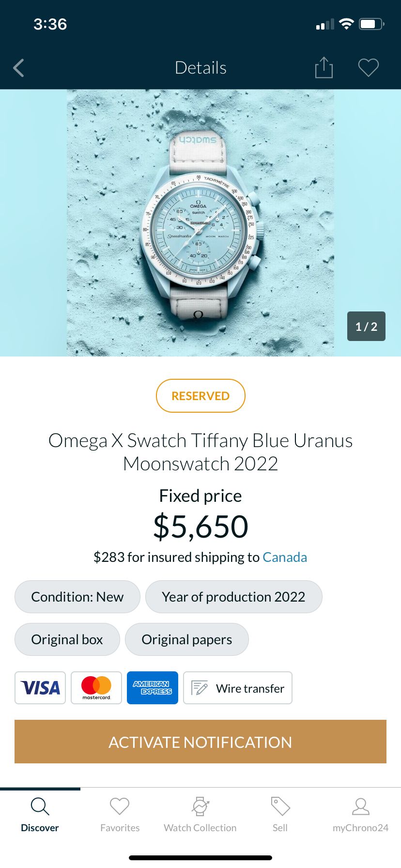This screenshot has height=868, width=401.
Task: Select the Visa payment icon
Action: pos(40,688)
